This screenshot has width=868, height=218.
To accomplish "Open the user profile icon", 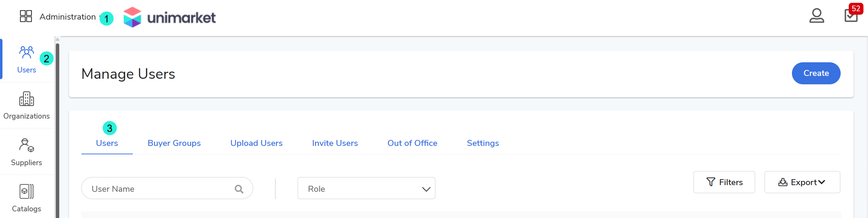I will pyautogui.click(x=816, y=16).
